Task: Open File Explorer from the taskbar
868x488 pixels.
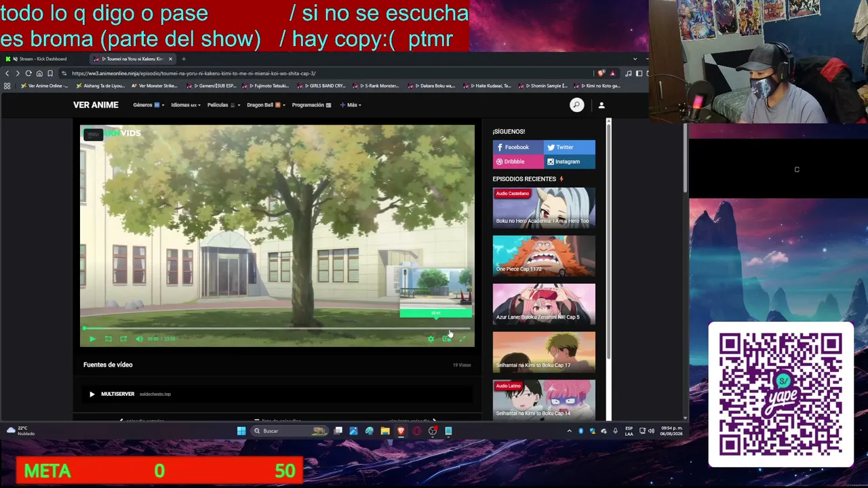Action: pos(385,431)
